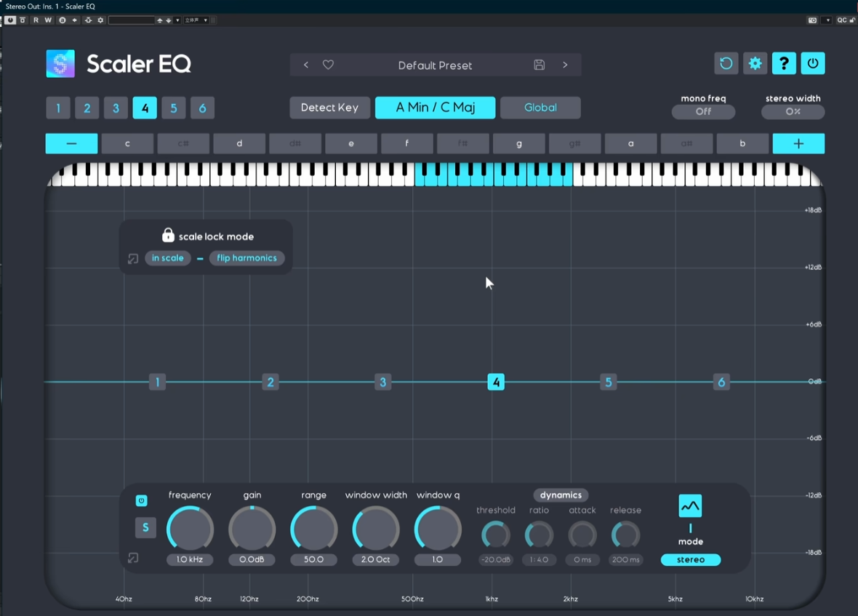
Task: Click the Global button
Action: click(541, 107)
